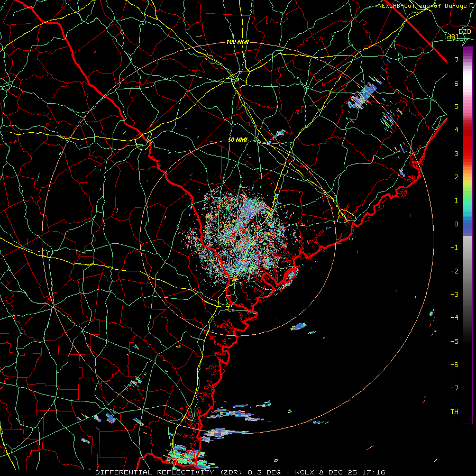Screen dimensions: 476x476
Task: Click the color scale value 4
Action: click(456, 130)
